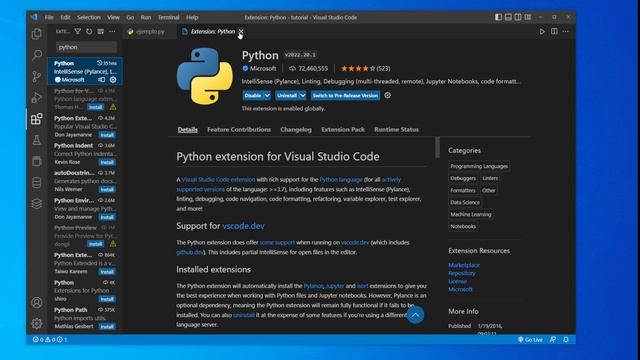Click the star rating (523)
This screenshot has width=640, height=360.
click(x=366, y=69)
